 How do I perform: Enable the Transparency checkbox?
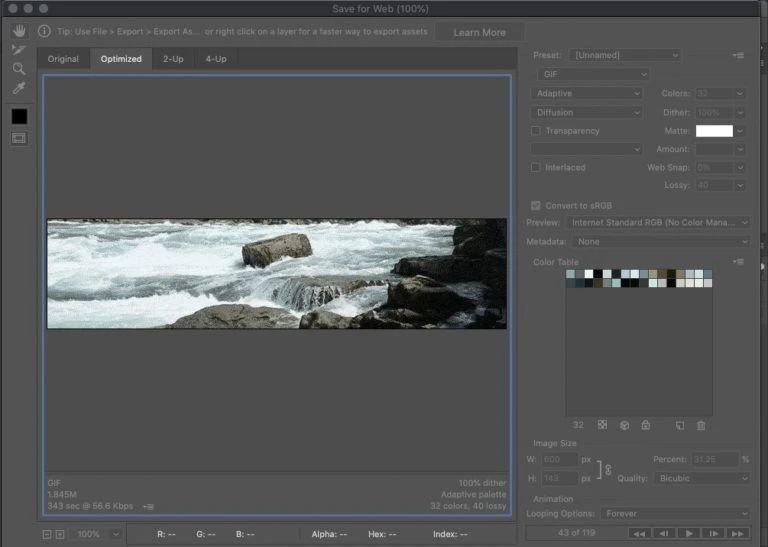[536, 131]
